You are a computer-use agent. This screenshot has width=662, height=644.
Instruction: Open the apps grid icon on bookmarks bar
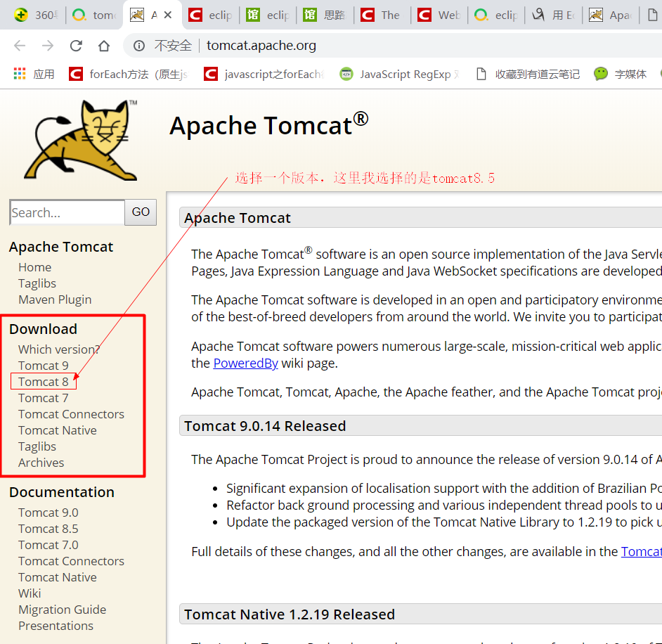[19, 72]
